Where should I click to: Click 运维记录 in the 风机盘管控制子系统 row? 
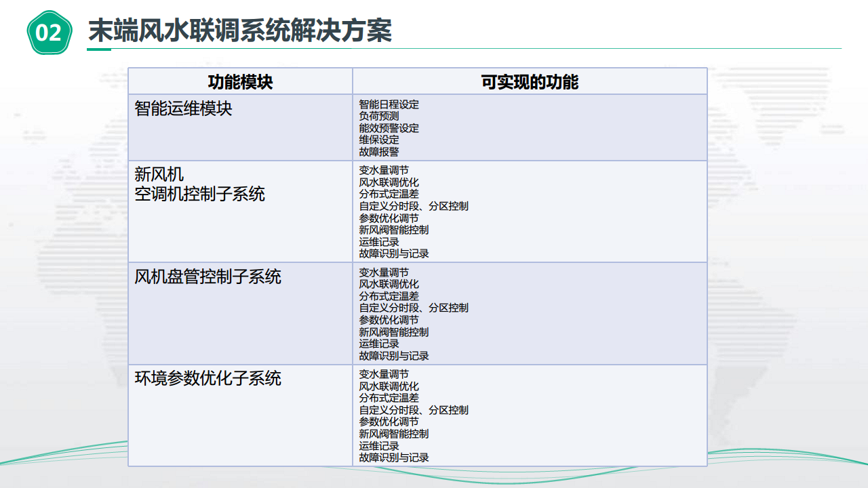coord(379,344)
